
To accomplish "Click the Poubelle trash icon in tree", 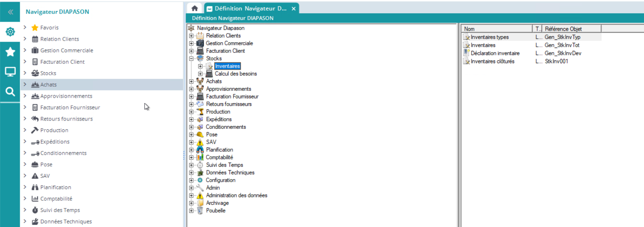I will click(x=200, y=211).
